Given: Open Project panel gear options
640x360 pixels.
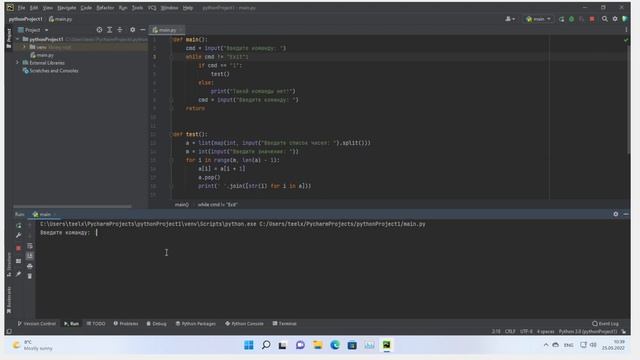Looking at the screenshot, I should [132, 30].
